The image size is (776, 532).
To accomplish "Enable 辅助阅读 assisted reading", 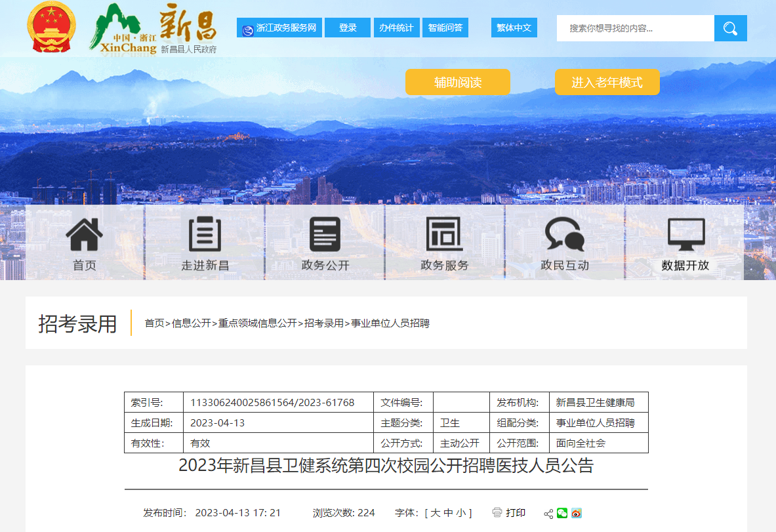I will point(457,83).
